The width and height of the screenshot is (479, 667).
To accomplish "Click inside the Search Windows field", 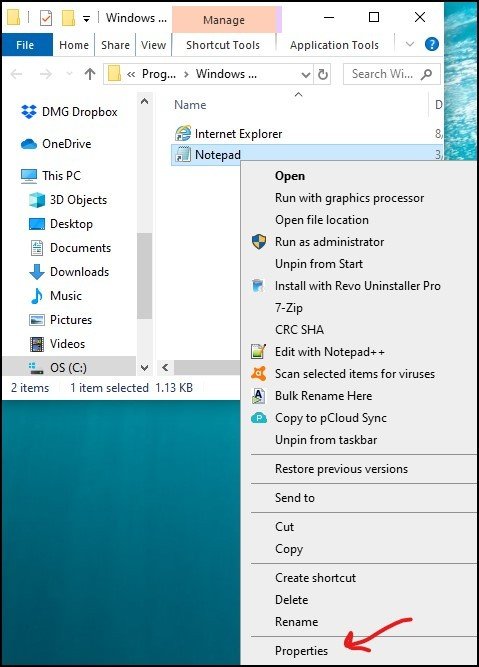I will (x=381, y=74).
